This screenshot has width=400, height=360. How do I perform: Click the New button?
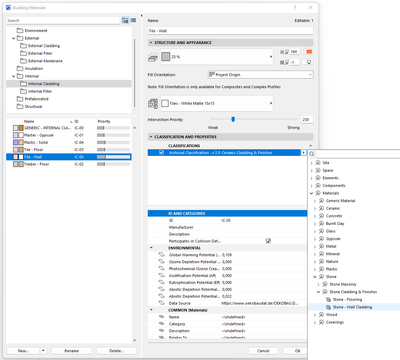coord(23,351)
